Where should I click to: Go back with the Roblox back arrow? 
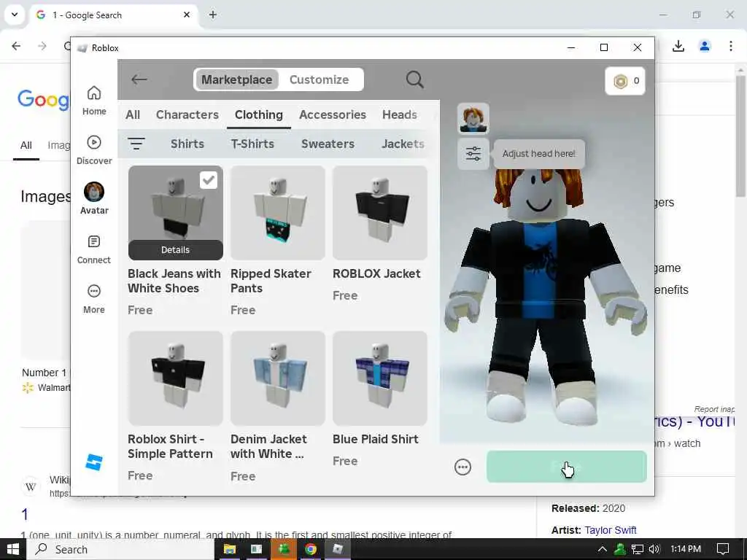click(139, 79)
